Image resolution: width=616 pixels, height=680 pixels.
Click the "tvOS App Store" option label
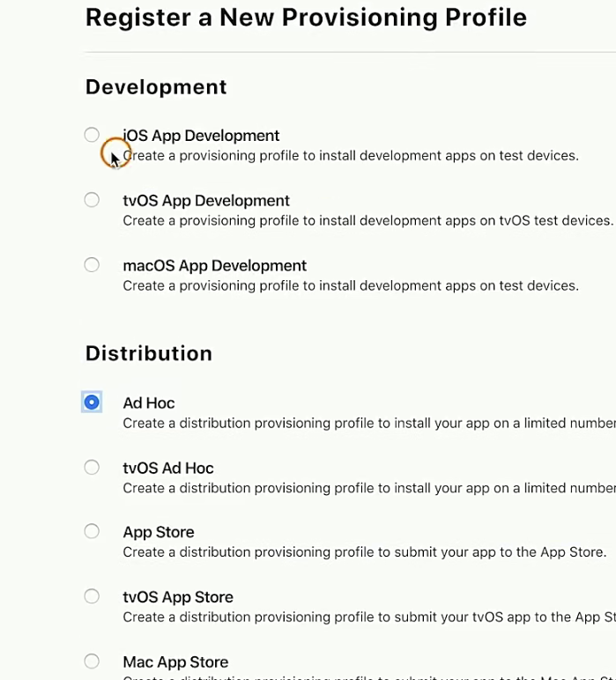pos(178,597)
